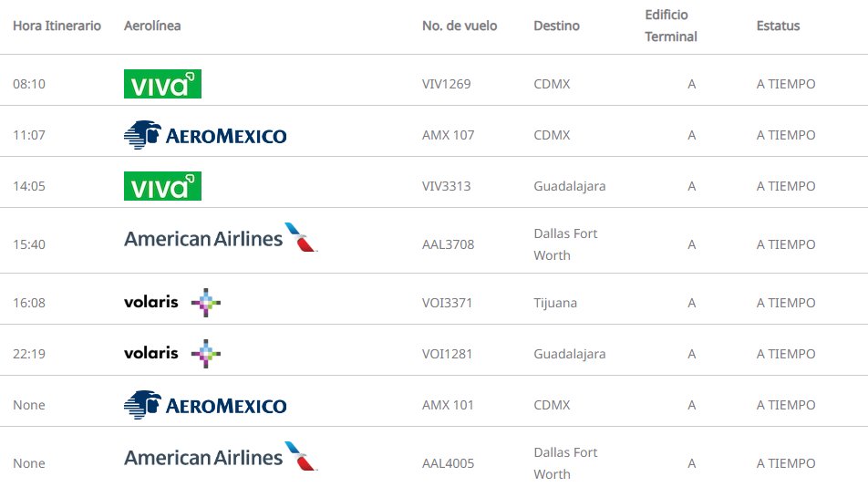Click the Aeromexico logo for flight AMX 107
Viewport: 868px width, 487px height.
pyautogui.click(x=205, y=135)
